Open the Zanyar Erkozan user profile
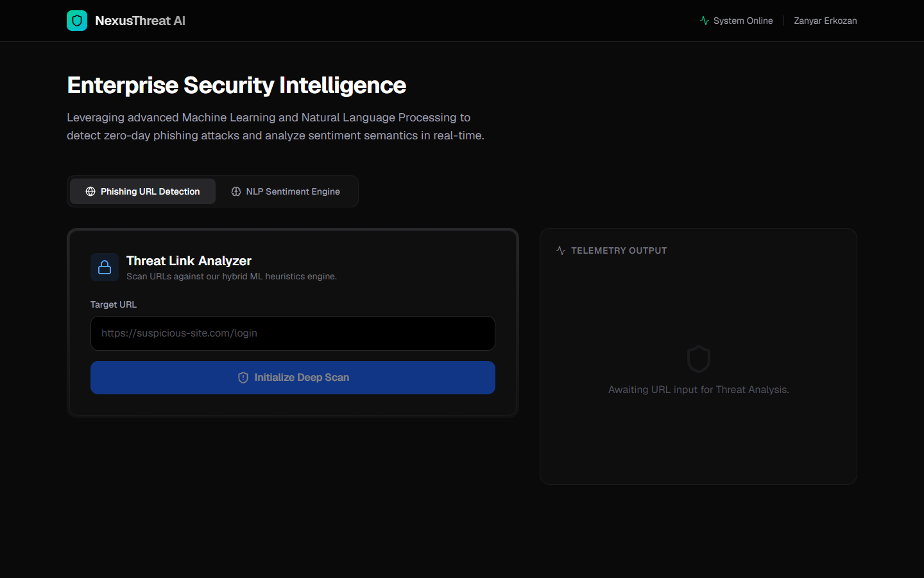The height and width of the screenshot is (578, 924). pos(825,21)
